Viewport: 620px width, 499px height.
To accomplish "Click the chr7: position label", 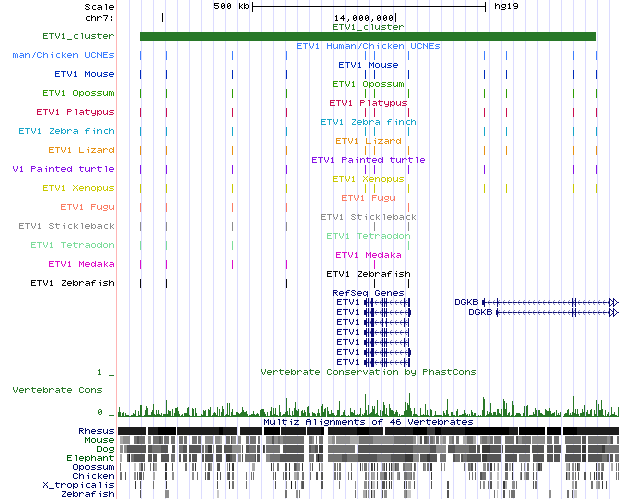I will tap(97, 17).
